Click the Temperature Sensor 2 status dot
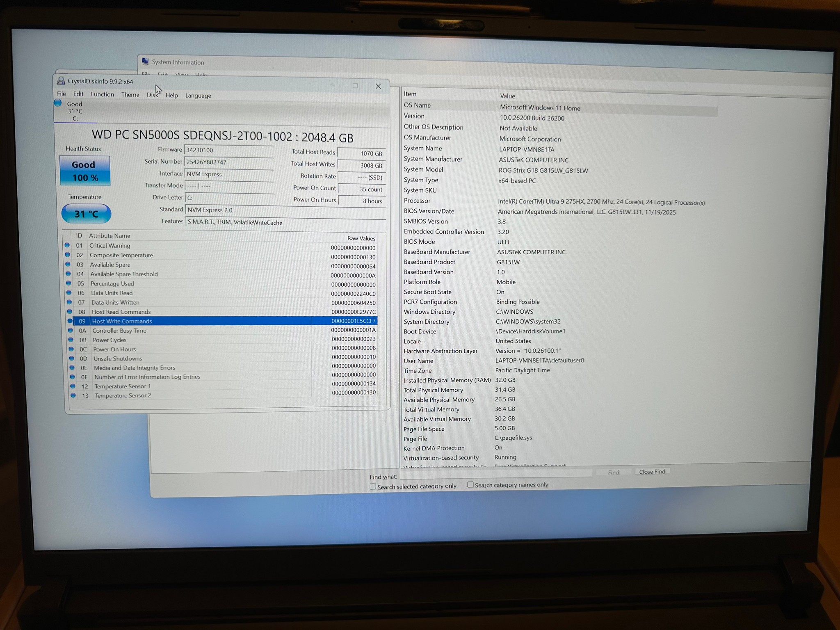Screen dimensions: 840x630 coord(73,395)
